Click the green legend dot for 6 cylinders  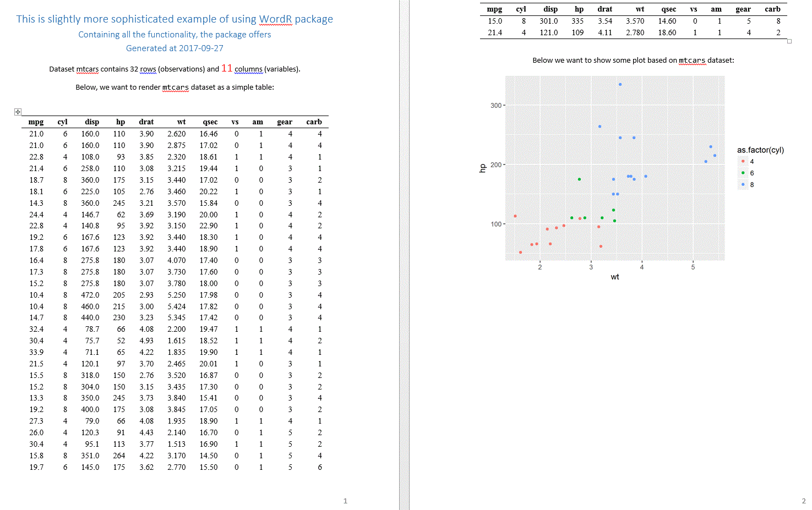pos(743,173)
